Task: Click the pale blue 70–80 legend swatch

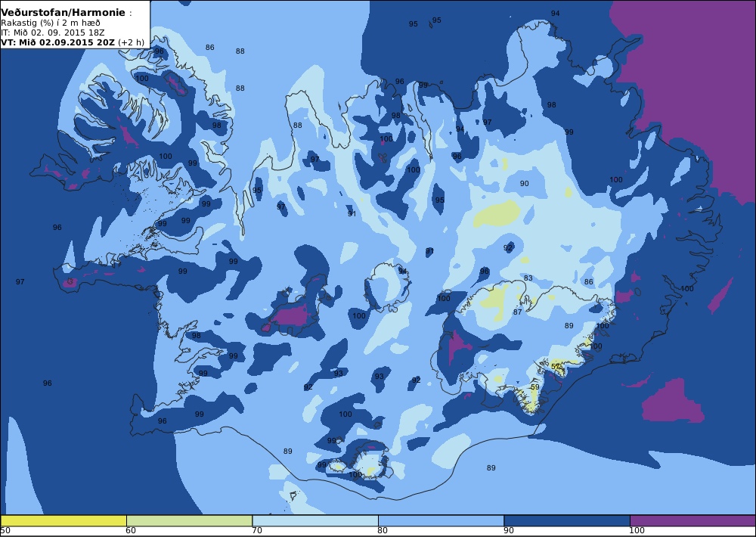Action: 315,520
